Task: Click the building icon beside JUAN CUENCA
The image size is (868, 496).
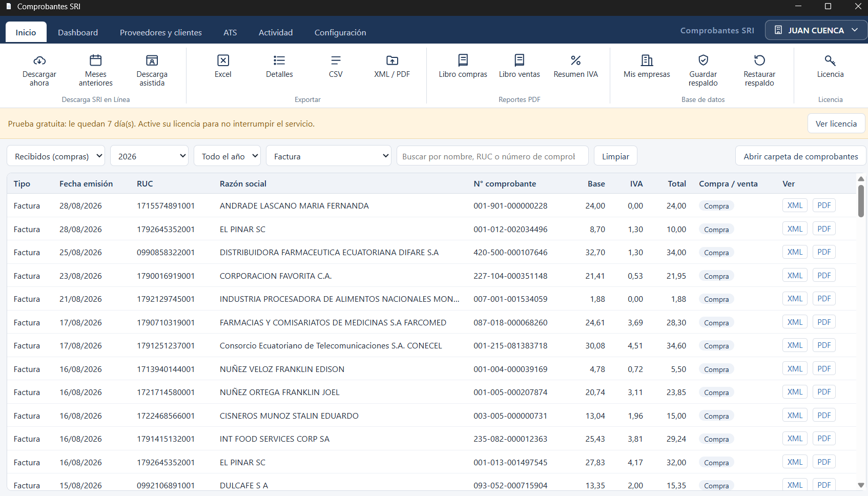Action: 778,30
